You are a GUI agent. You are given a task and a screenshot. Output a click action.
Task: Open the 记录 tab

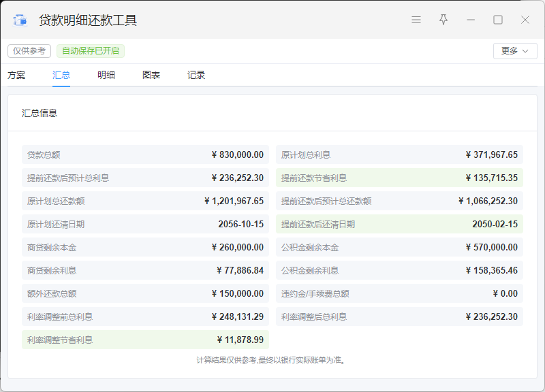pyautogui.click(x=196, y=75)
